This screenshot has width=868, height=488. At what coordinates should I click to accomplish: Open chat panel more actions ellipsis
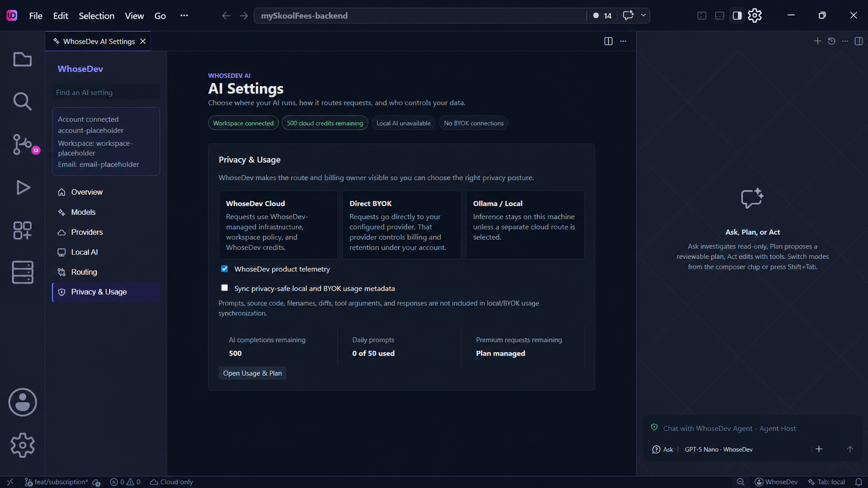pos(845,41)
